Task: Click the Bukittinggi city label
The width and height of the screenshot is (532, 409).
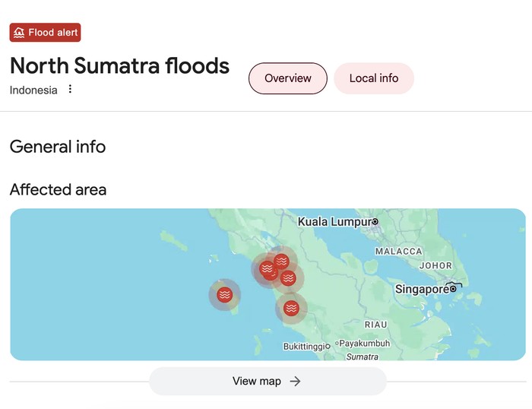Action: pos(304,347)
